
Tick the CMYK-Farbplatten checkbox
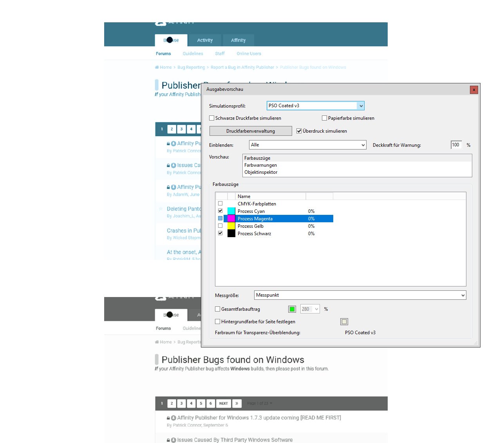tap(220, 203)
